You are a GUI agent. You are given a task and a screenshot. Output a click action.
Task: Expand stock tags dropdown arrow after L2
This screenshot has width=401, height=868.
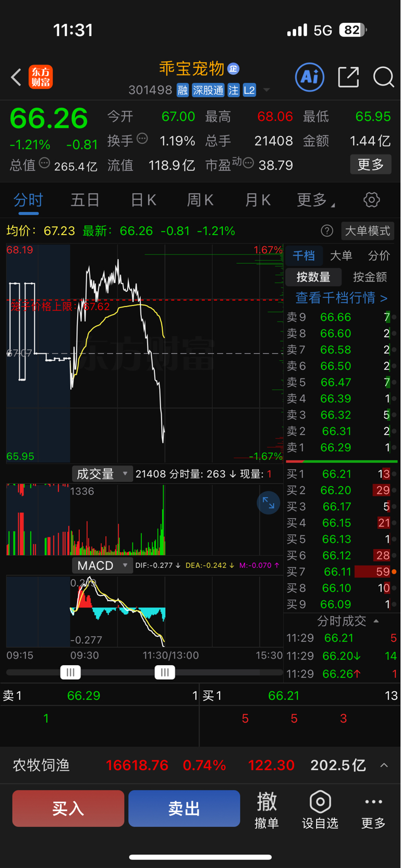point(266,90)
